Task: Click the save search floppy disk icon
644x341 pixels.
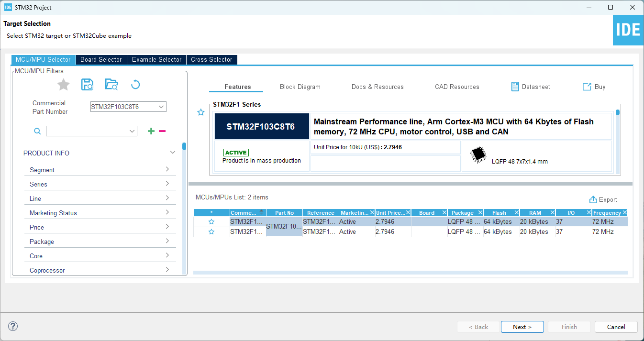Action: (88, 85)
